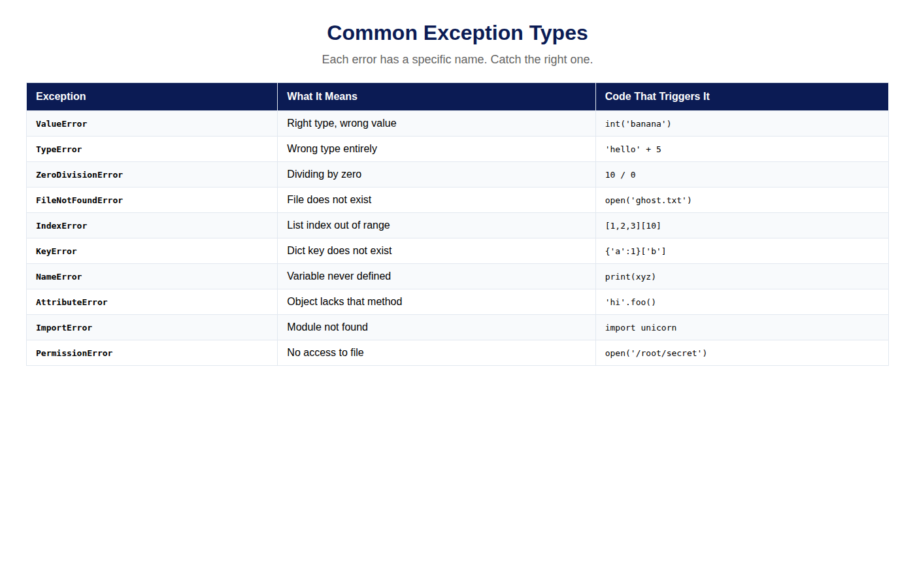Select the KeyError row label
This screenshot has width=915, height=588.
(x=56, y=252)
